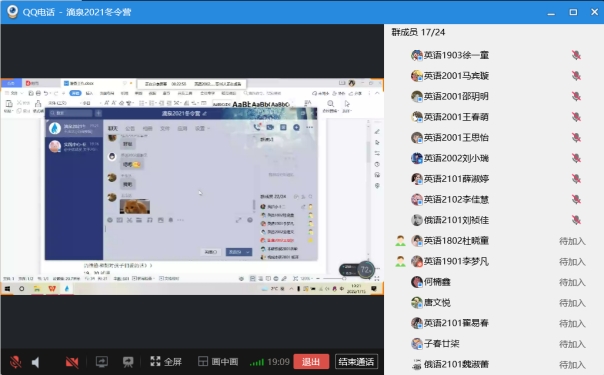Switch to 画中画 picture-in-picture layout
The height and width of the screenshot is (375, 604).
click(x=218, y=362)
